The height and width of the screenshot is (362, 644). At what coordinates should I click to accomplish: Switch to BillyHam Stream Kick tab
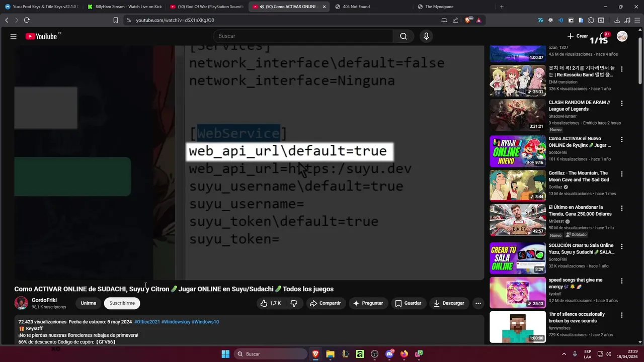(x=124, y=7)
